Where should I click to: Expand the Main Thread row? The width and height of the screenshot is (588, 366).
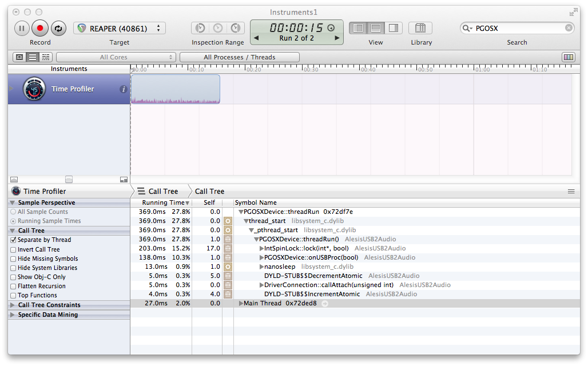[241, 304]
